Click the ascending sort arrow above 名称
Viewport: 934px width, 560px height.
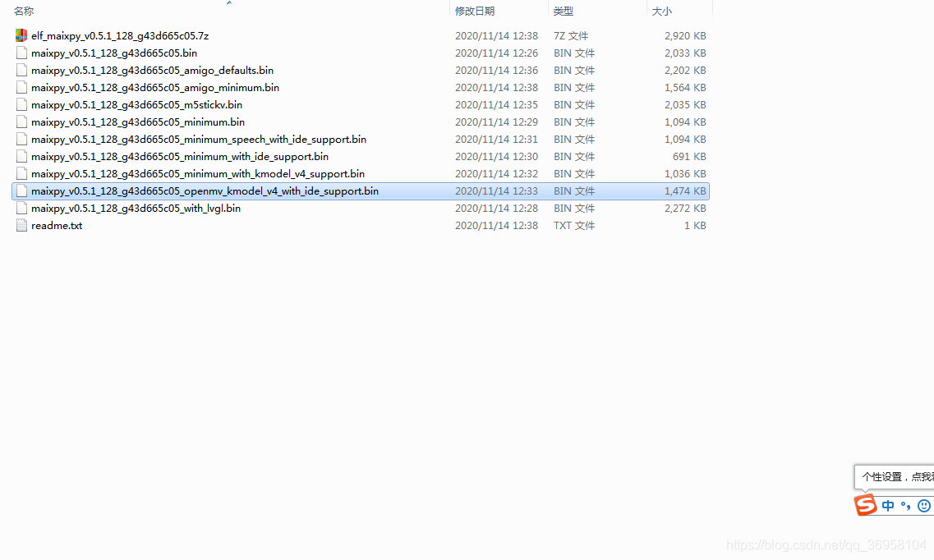point(228,2)
